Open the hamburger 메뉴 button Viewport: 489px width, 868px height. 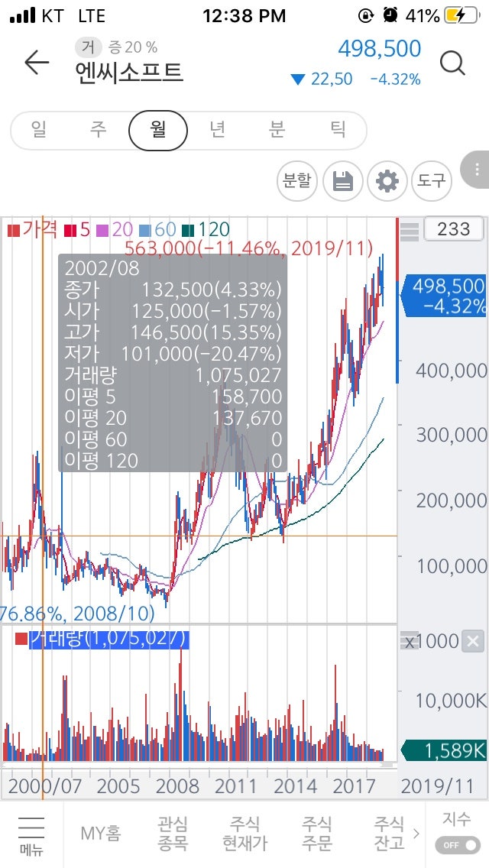31,835
